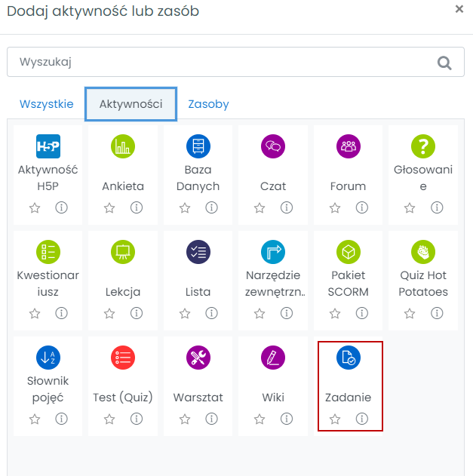Open the info details for Zadanie
473x476 pixels.
click(362, 419)
